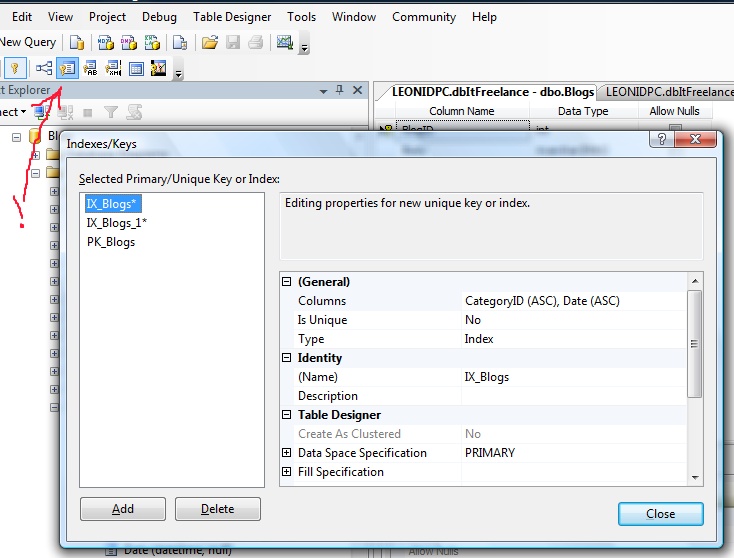Select IX_Blogs_1* in the index list
The image size is (734, 558).
point(117,223)
